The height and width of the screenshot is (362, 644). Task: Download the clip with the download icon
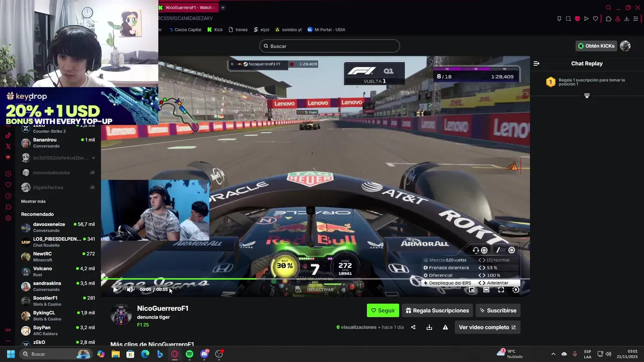coord(429,327)
